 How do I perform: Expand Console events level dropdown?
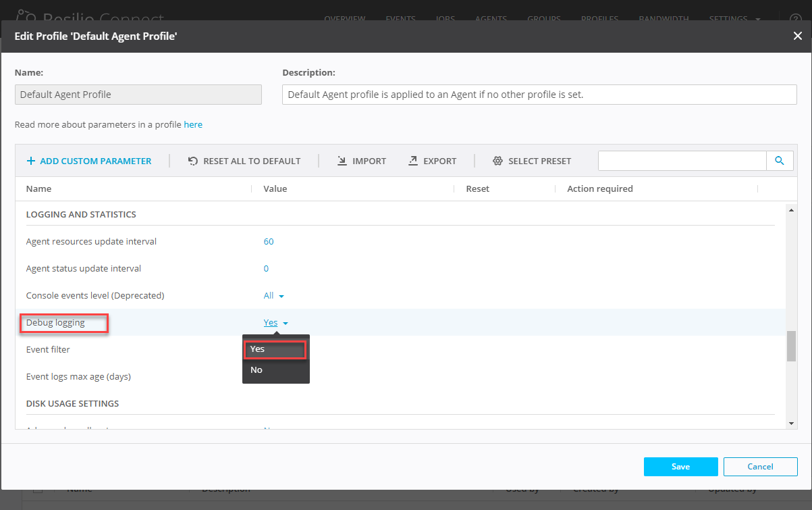tap(273, 296)
